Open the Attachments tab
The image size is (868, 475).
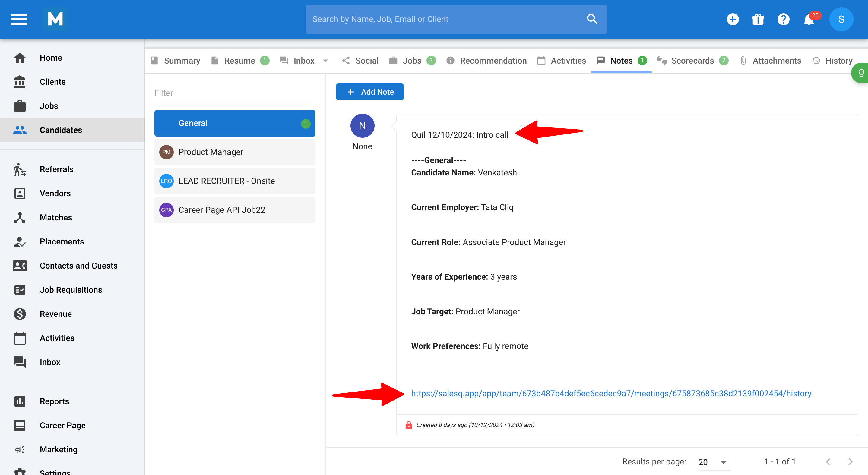click(770, 61)
